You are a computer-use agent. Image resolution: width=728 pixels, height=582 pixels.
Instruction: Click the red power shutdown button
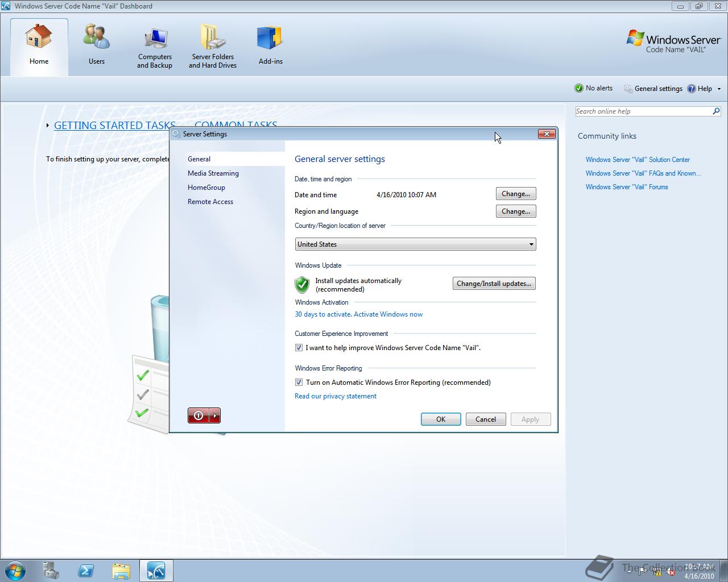(198, 415)
